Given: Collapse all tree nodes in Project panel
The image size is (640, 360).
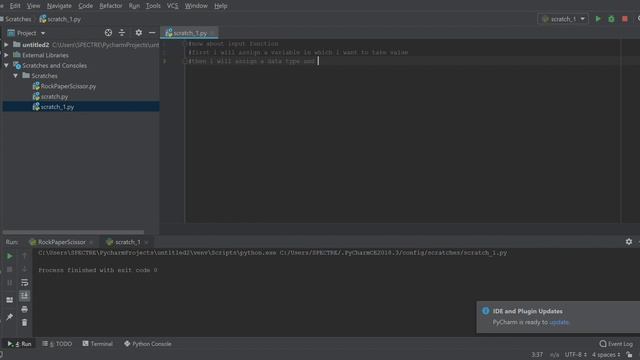Looking at the screenshot, I should pyautogui.click(x=122, y=33).
